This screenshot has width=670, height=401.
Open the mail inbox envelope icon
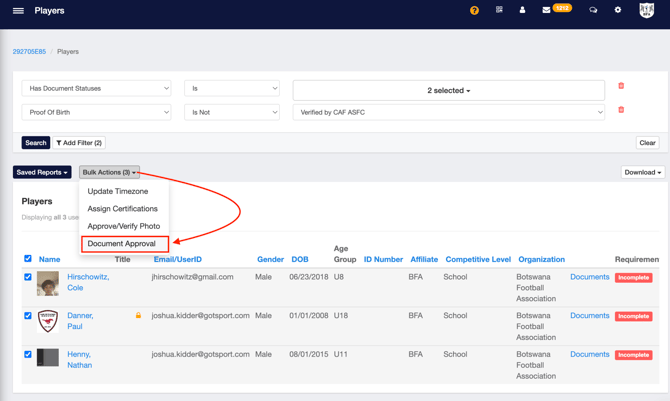pos(546,10)
